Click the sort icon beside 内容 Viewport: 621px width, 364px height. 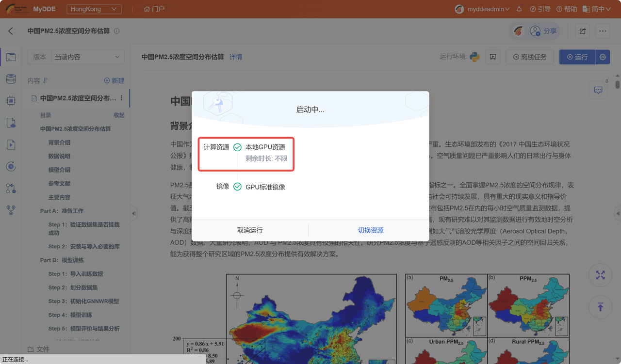pos(45,80)
